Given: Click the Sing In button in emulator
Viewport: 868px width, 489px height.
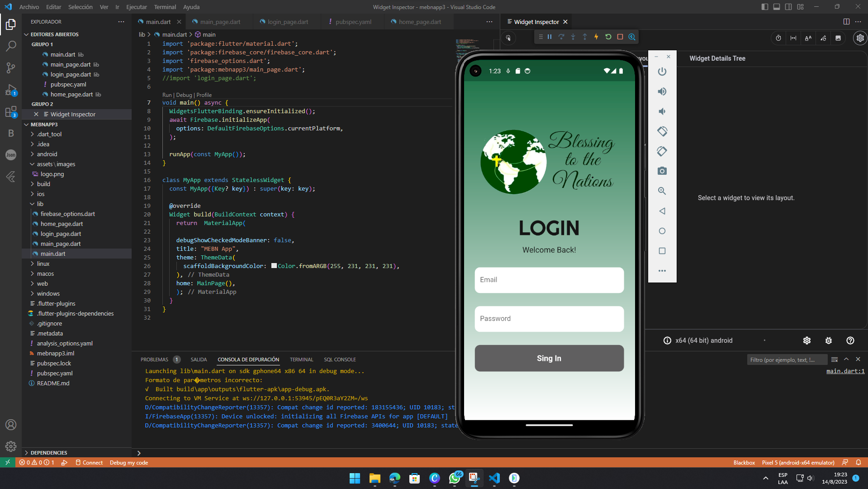Looking at the screenshot, I should click(x=549, y=358).
